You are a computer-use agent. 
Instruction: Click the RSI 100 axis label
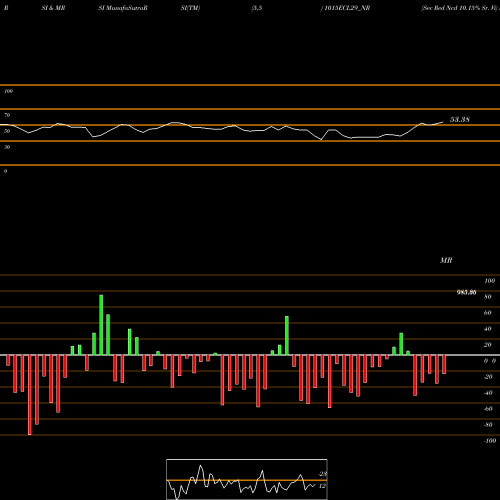point(9,91)
